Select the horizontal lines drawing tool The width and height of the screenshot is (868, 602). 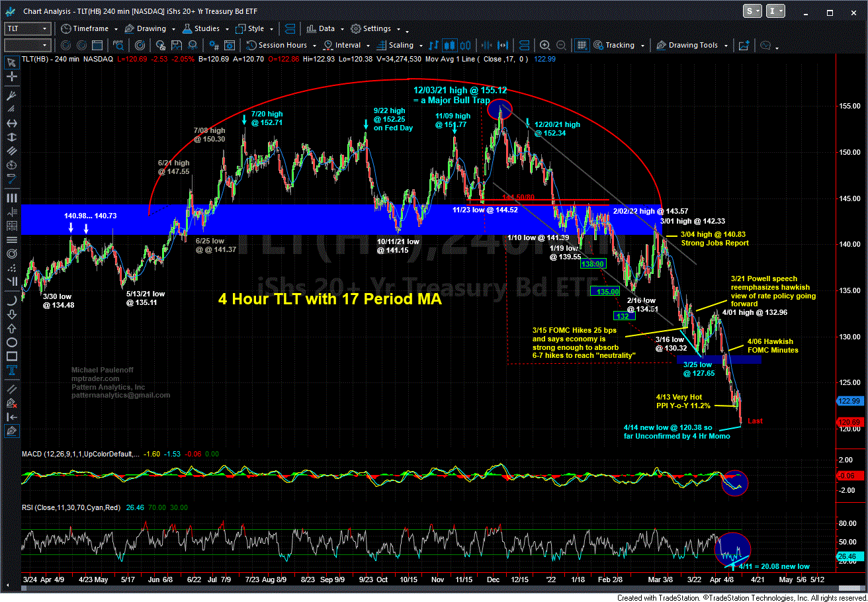pos(11,240)
